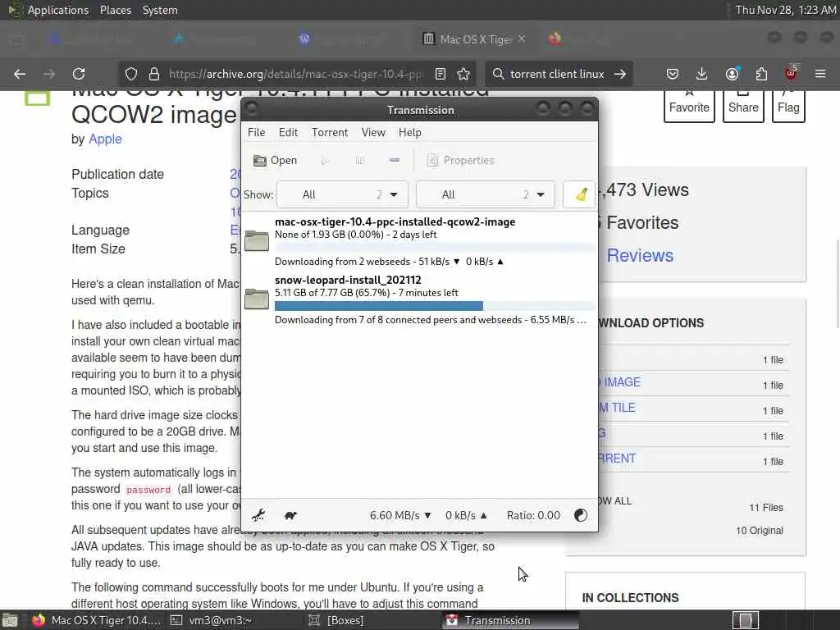This screenshot has height=630, width=840.
Task: Expand the first Show All filter dropdown
Action: click(x=342, y=194)
